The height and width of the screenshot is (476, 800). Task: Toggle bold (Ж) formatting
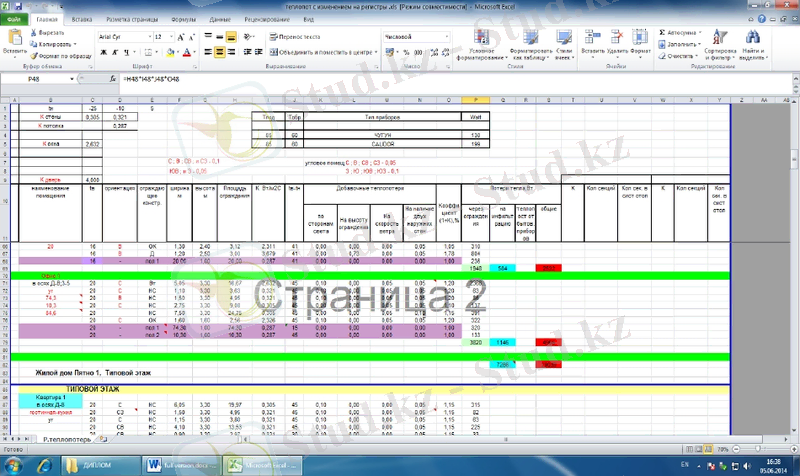coord(102,50)
